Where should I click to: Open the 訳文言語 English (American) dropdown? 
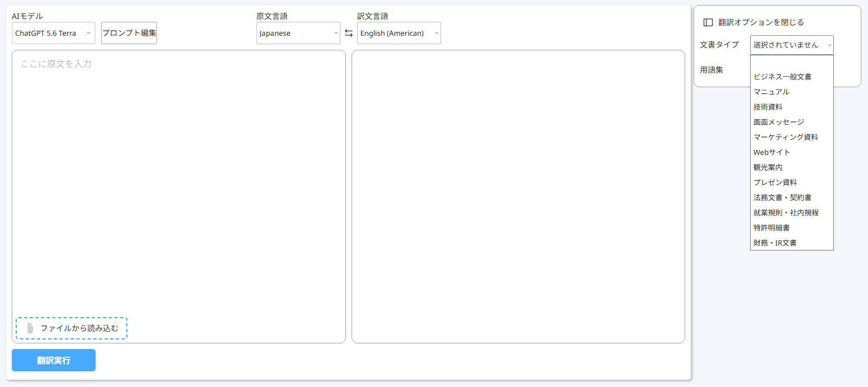[x=399, y=33]
